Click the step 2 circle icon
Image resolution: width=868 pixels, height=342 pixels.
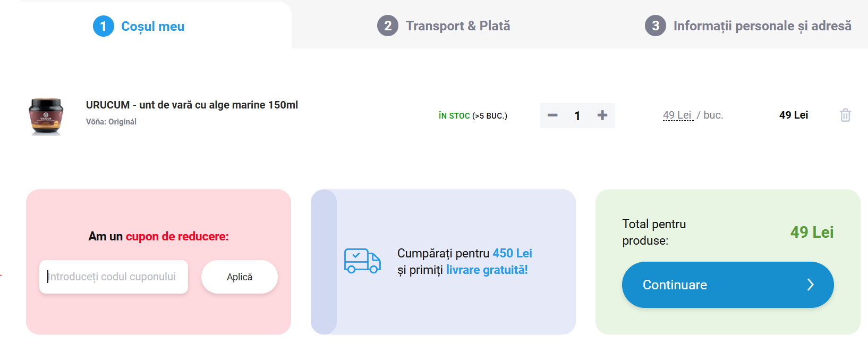point(388,26)
